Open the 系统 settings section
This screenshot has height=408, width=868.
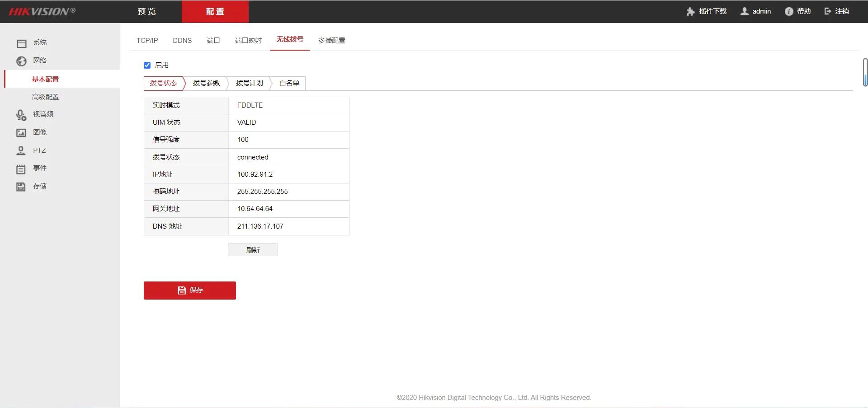pyautogui.click(x=39, y=42)
